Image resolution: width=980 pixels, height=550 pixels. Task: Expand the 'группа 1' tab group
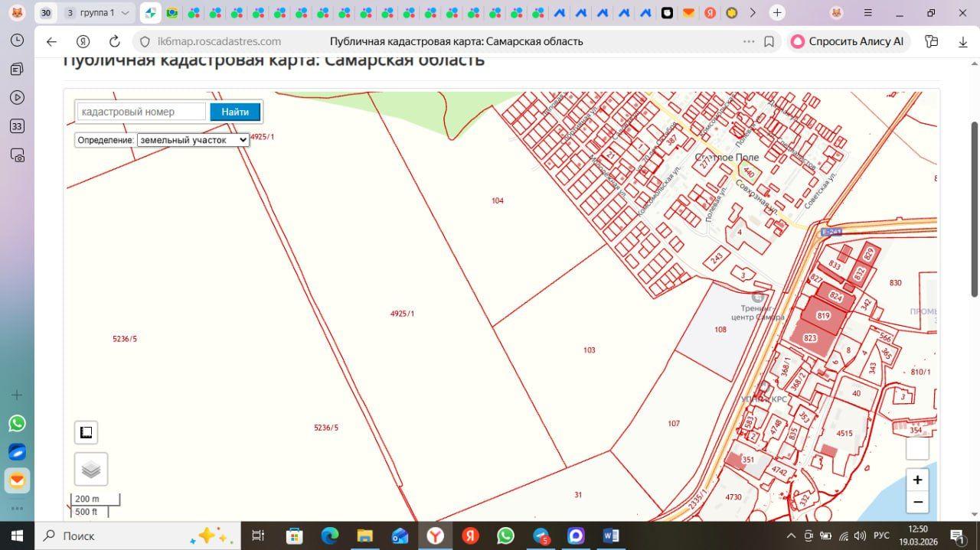coord(124,13)
